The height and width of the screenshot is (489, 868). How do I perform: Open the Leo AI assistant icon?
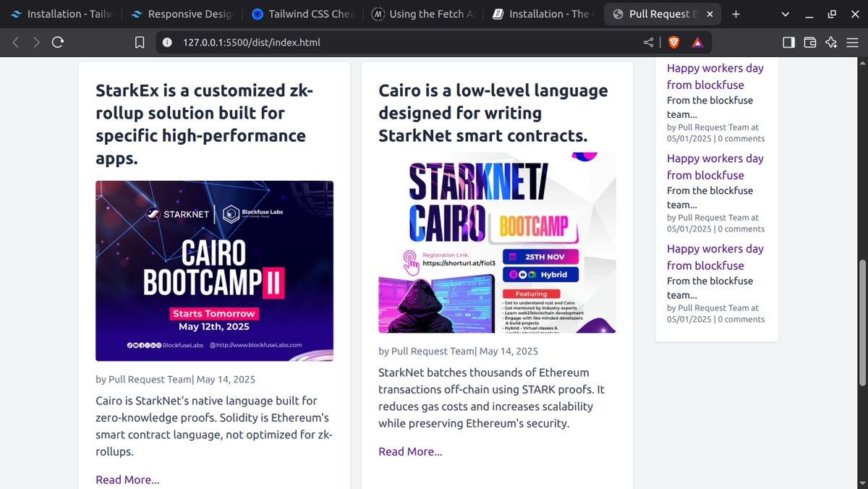(x=831, y=43)
